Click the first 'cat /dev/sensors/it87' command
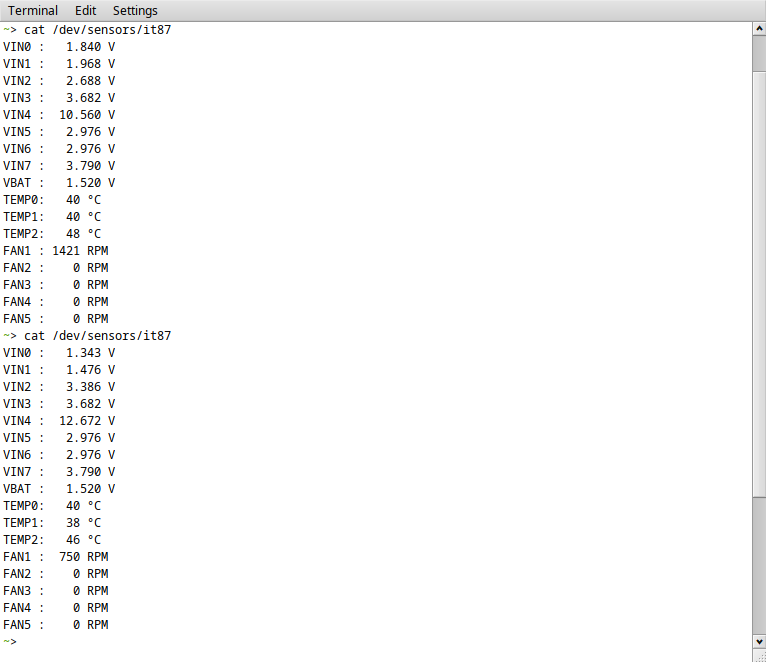The width and height of the screenshot is (766, 662). 97,30
